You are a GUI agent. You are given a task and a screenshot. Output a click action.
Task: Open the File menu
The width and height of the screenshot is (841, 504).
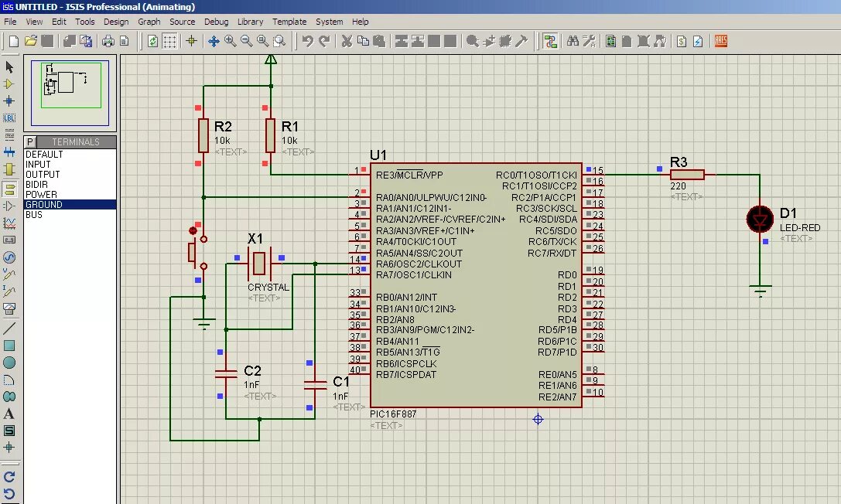click(x=10, y=22)
